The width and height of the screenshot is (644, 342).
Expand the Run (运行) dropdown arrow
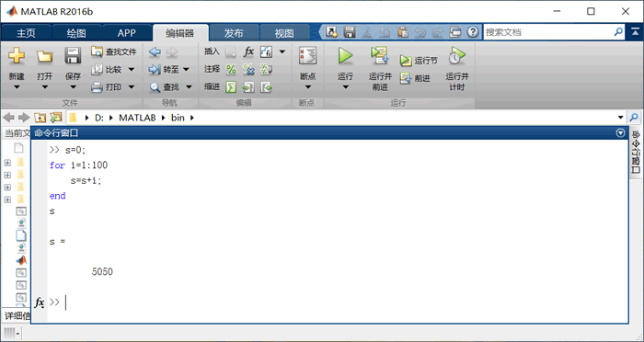point(345,87)
